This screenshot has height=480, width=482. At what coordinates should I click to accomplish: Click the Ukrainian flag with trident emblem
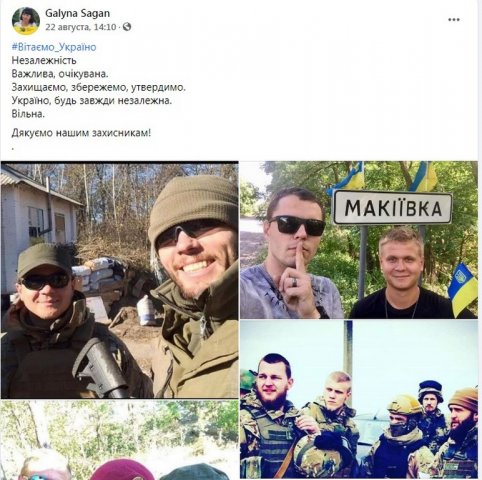[462, 289]
